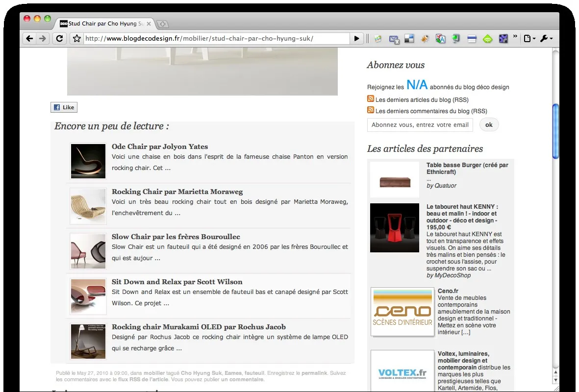Click the Go play arrow in the address bar
This screenshot has height=392, width=579.
[357, 38]
